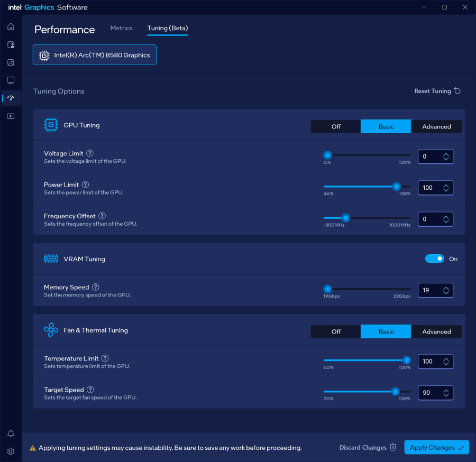The image size is (476, 462).
Task: Set GPU Tuning to Off
Action: click(336, 126)
